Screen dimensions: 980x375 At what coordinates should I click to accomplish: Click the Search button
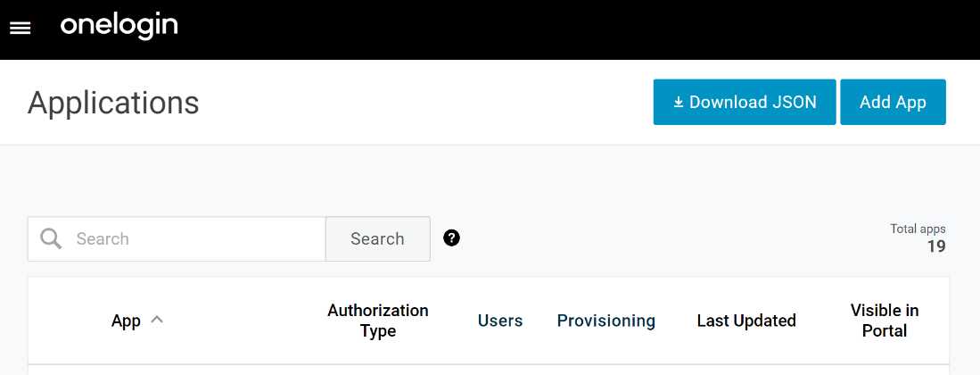[377, 238]
